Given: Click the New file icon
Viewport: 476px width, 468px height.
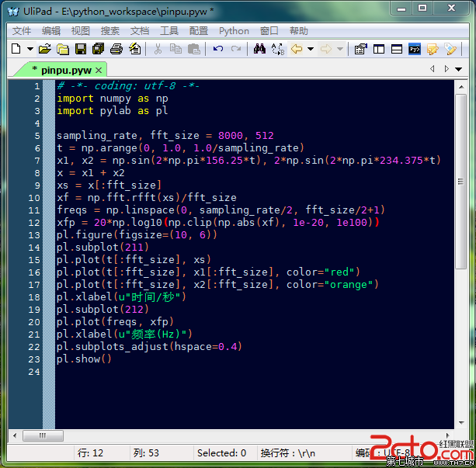Looking at the screenshot, I should pyautogui.click(x=16, y=49).
